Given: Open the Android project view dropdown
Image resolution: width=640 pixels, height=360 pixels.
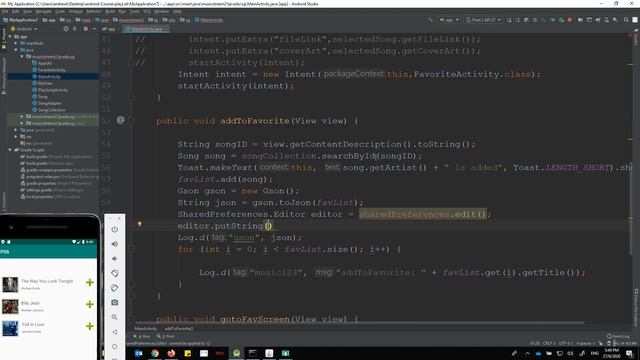Looking at the screenshot, I should click(x=24, y=29).
